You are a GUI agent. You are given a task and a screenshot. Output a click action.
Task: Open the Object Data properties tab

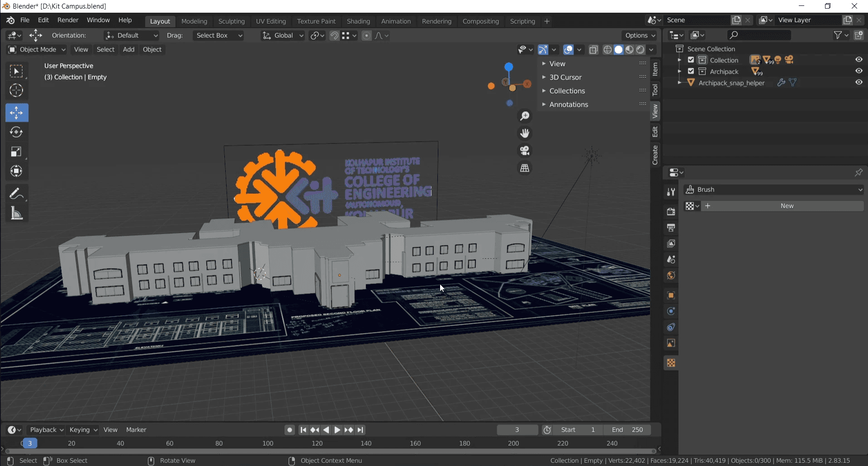[671, 343]
